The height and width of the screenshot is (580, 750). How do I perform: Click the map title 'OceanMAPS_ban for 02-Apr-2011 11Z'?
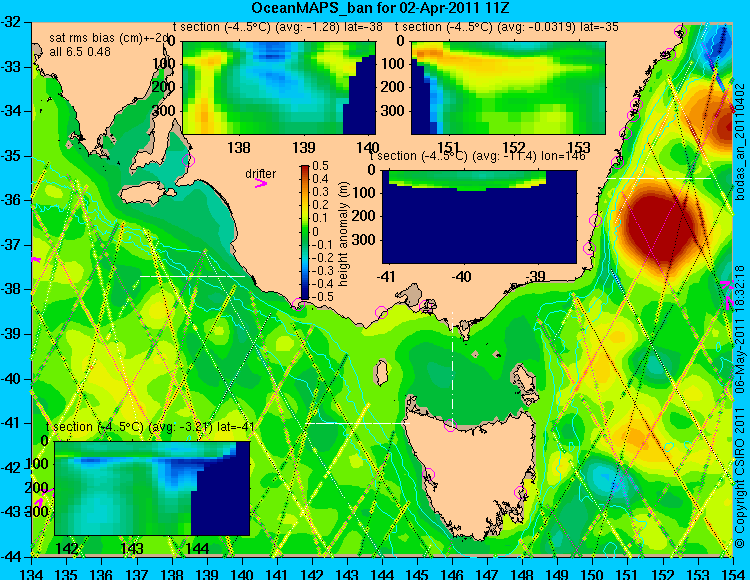(380, 8)
